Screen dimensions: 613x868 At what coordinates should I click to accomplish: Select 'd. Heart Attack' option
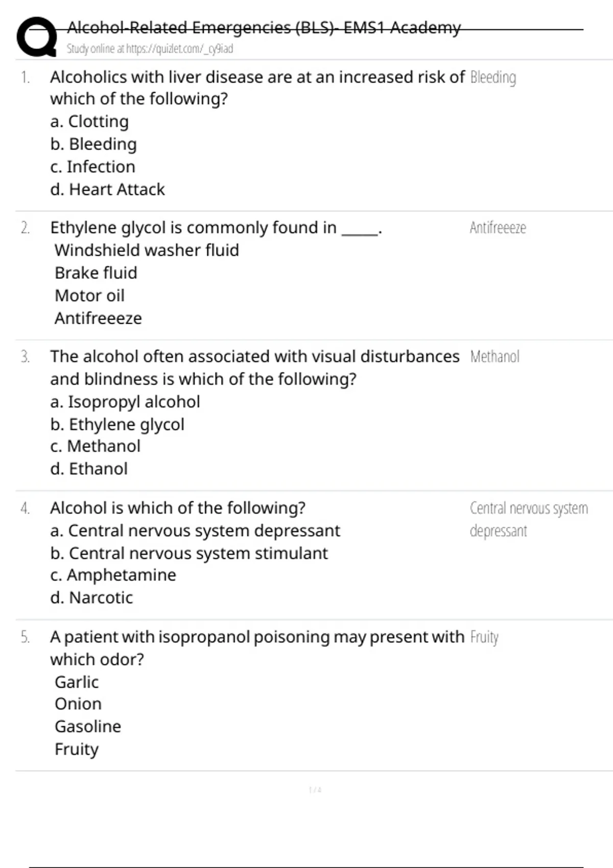click(107, 189)
